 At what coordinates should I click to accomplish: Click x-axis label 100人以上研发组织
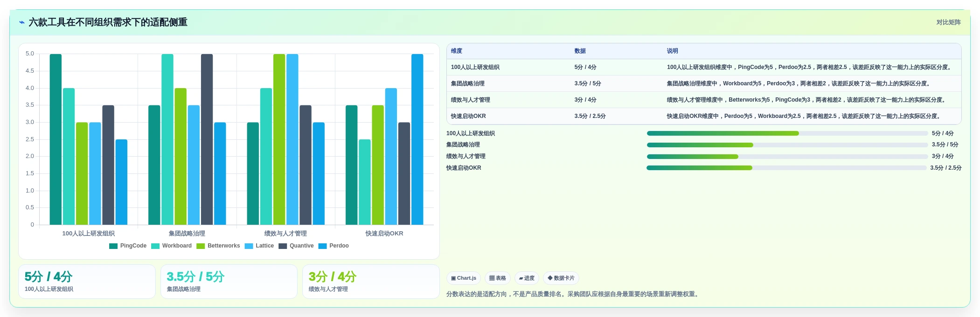(x=89, y=234)
